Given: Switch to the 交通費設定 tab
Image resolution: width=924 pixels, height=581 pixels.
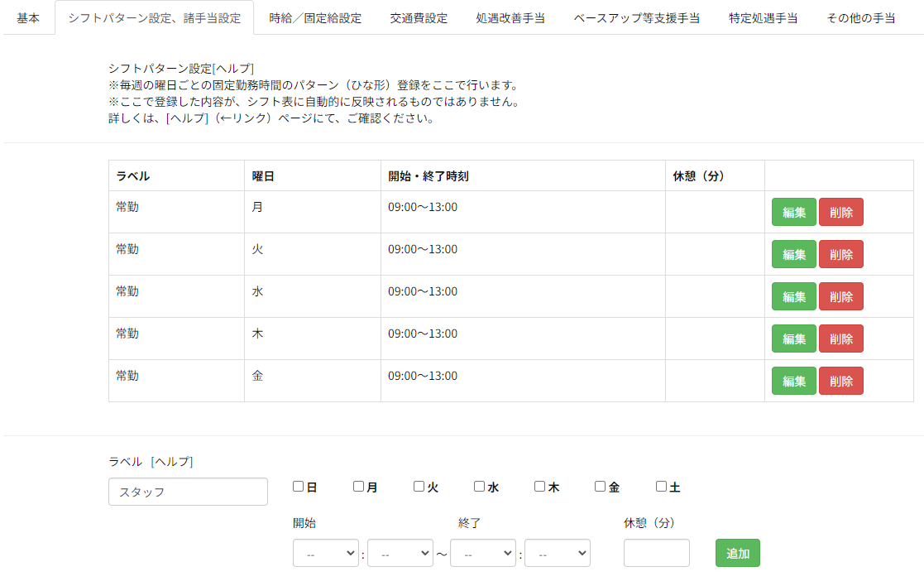Looking at the screenshot, I should tap(419, 18).
